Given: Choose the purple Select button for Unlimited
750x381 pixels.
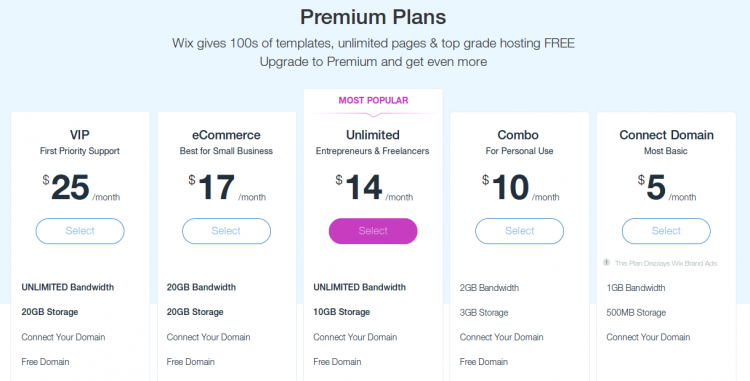Looking at the screenshot, I should (x=373, y=231).
